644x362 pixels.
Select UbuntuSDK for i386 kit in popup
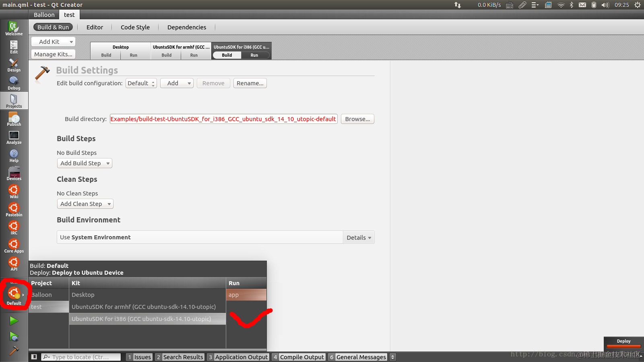click(x=147, y=319)
